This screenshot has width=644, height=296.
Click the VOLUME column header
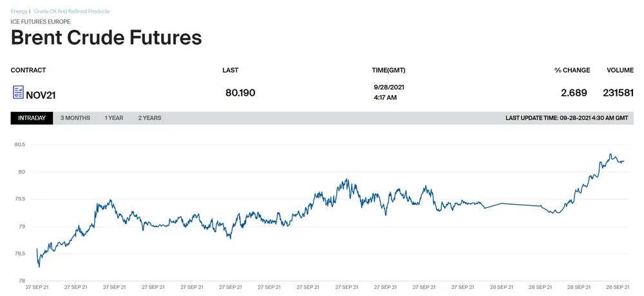pyautogui.click(x=620, y=70)
